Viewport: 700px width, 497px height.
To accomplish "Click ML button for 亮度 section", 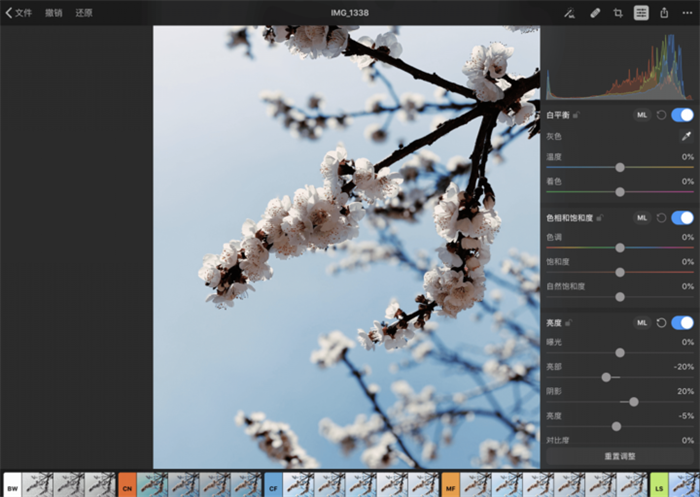I will (x=642, y=323).
